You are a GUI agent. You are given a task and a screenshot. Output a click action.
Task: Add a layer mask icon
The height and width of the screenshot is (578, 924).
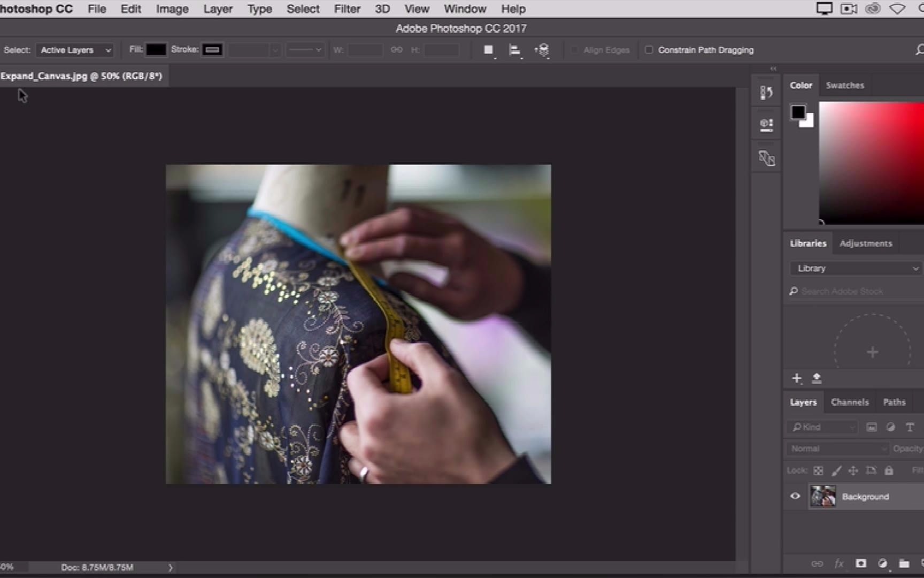861,564
